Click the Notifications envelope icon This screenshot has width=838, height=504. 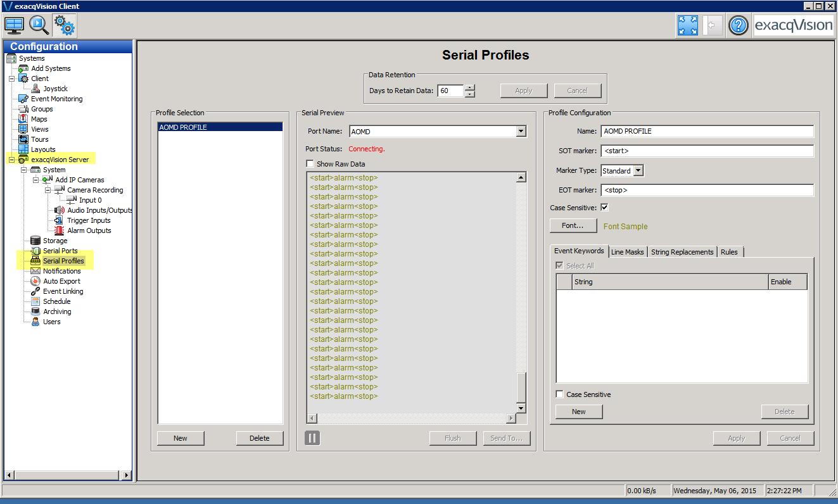coord(35,271)
